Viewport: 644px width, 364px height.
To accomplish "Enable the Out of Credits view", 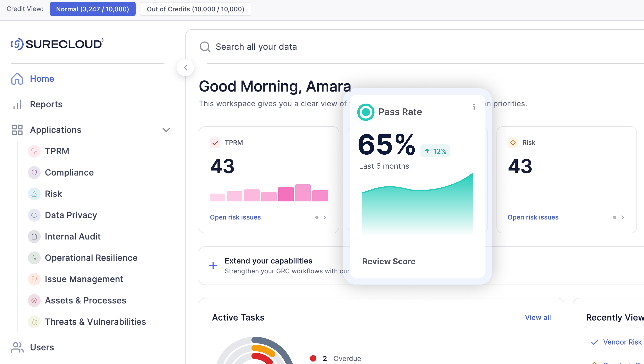I will (x=195, y=9).
